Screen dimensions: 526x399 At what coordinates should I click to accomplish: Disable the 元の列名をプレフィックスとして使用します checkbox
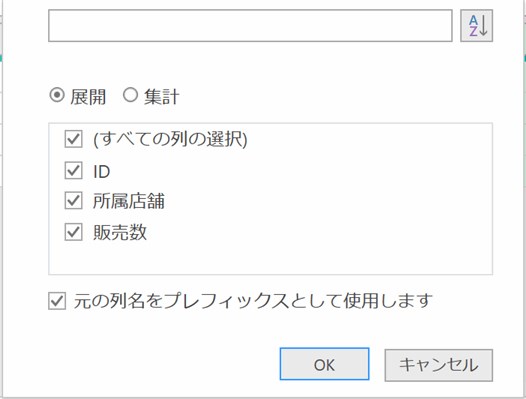pos(57,301)
